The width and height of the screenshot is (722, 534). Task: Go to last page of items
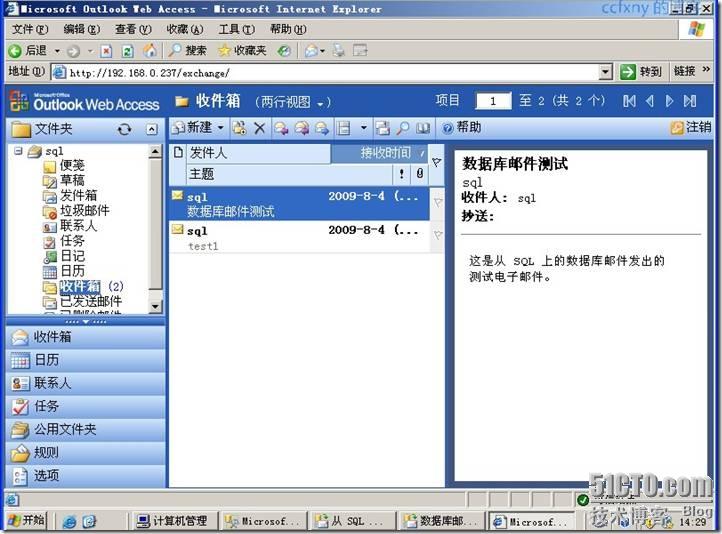690,101
